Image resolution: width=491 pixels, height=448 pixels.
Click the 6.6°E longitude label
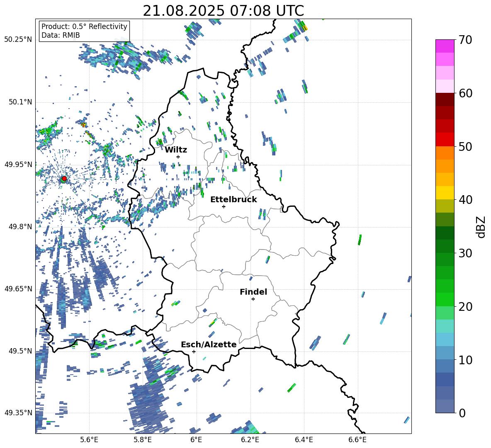(x=357, y=440)
